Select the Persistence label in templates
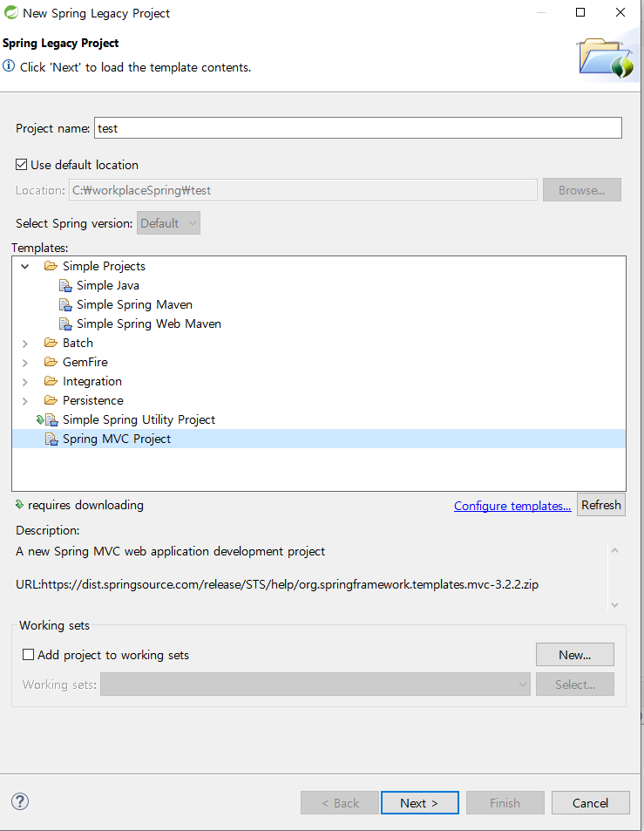Image resolution: width=644 pixels, height=831 pixels. click(93, 400)
